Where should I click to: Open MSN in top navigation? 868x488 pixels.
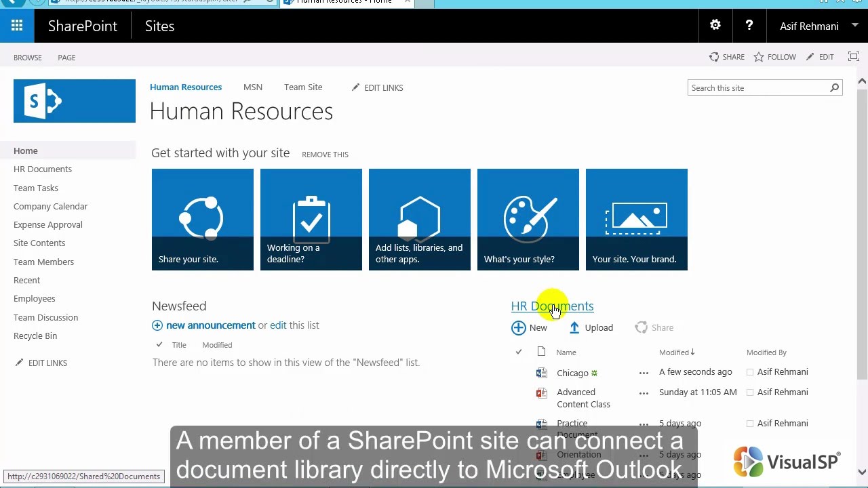[x=253, y=87]
